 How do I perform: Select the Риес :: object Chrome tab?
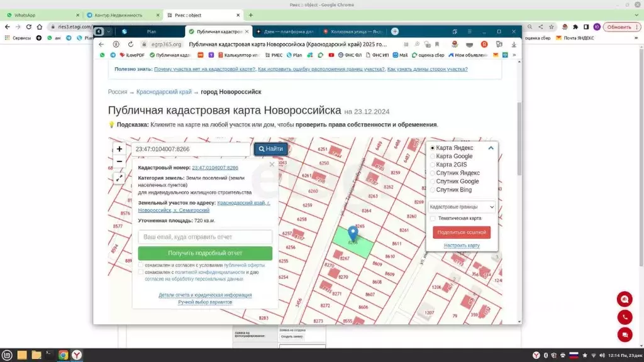(204, 15)
